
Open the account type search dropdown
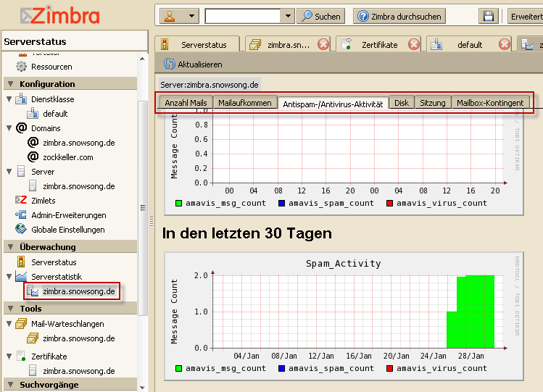point(191,16)
